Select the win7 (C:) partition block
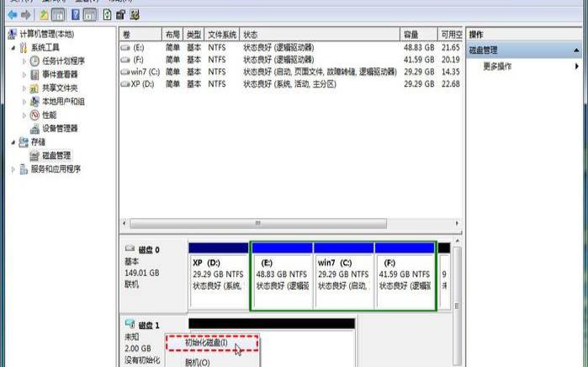 343,277
